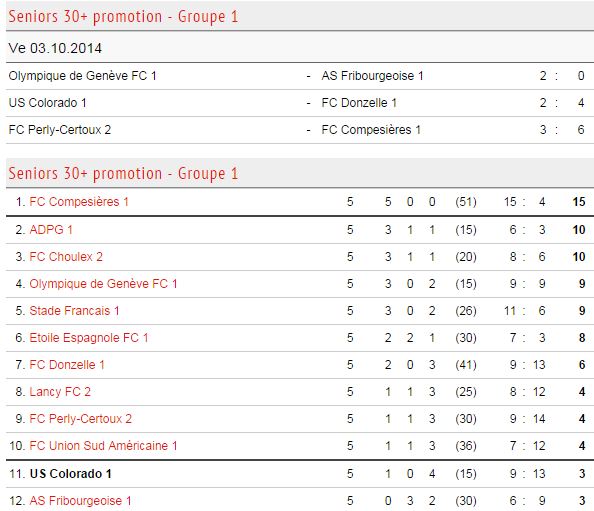Open FC Donzelle 1 in the standings

pyautogui.click(x=67, y=364)
